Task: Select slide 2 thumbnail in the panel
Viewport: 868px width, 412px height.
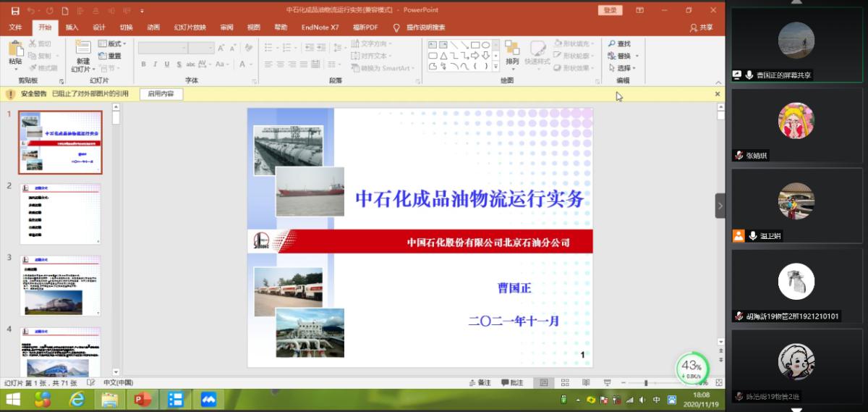Action: (x=60, y=214)
